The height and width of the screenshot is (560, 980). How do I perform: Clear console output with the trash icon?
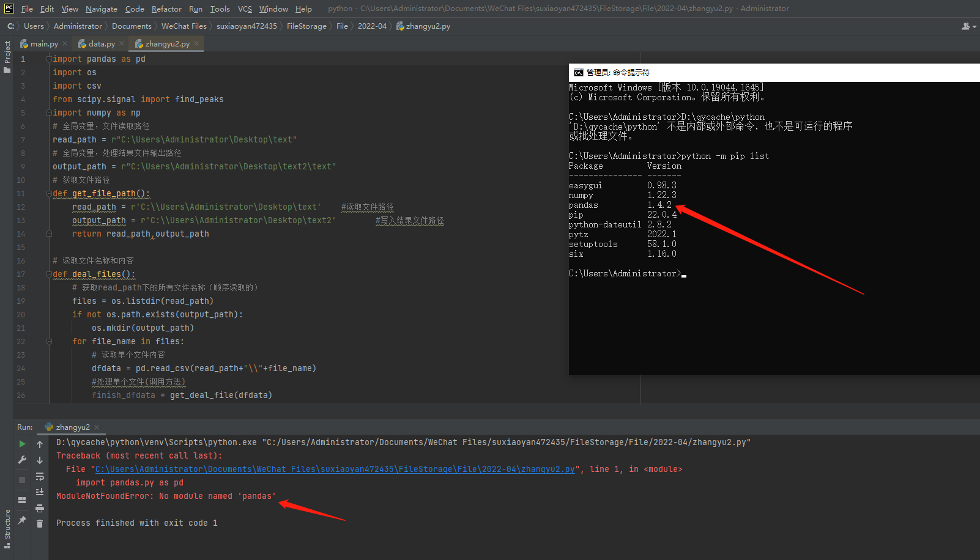(40, 524)
